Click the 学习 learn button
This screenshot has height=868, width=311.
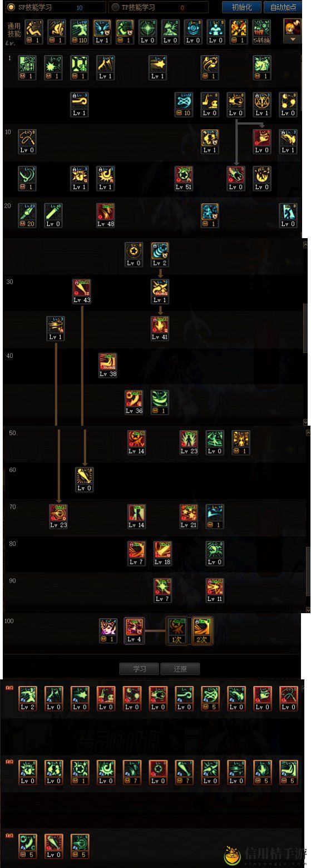coord(139,669)
